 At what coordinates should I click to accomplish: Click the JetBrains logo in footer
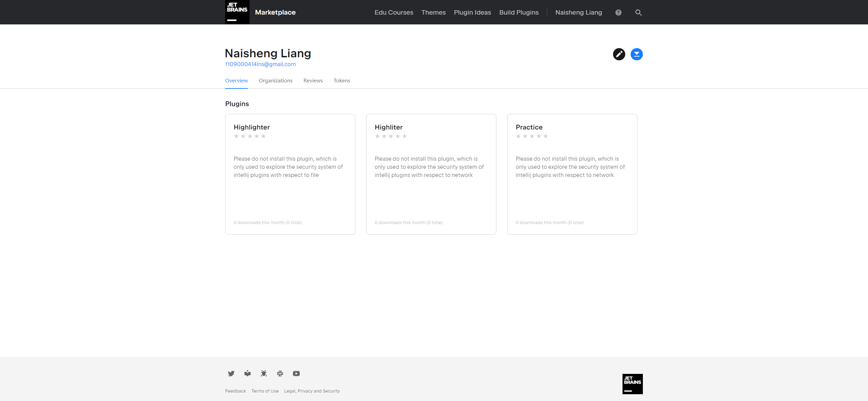pos(633,384)
